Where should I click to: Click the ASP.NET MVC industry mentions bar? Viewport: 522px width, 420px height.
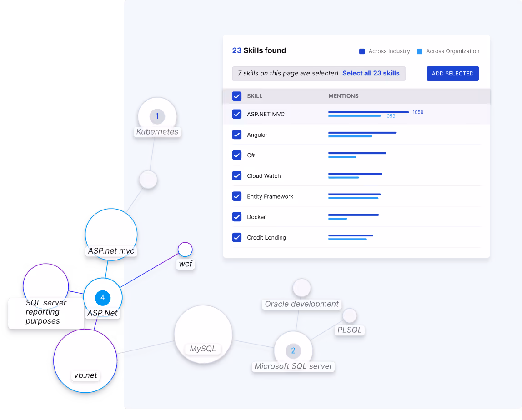[x=368, y=112]
